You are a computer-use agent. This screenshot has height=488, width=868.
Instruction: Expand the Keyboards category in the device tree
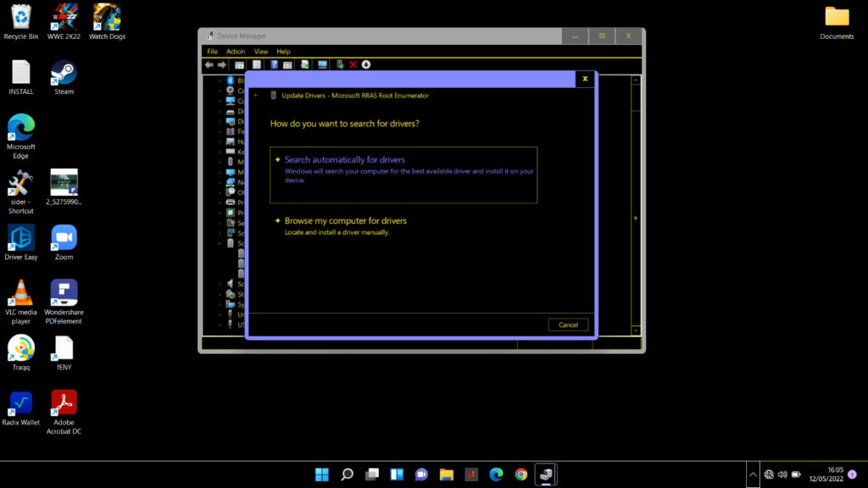click(x=219, y=151)
